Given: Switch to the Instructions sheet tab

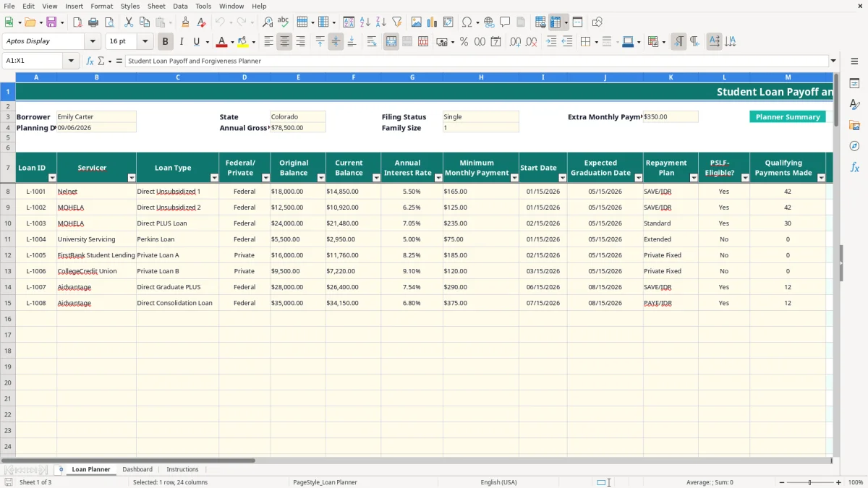Looking at the screenshot, I should (182, 469).
